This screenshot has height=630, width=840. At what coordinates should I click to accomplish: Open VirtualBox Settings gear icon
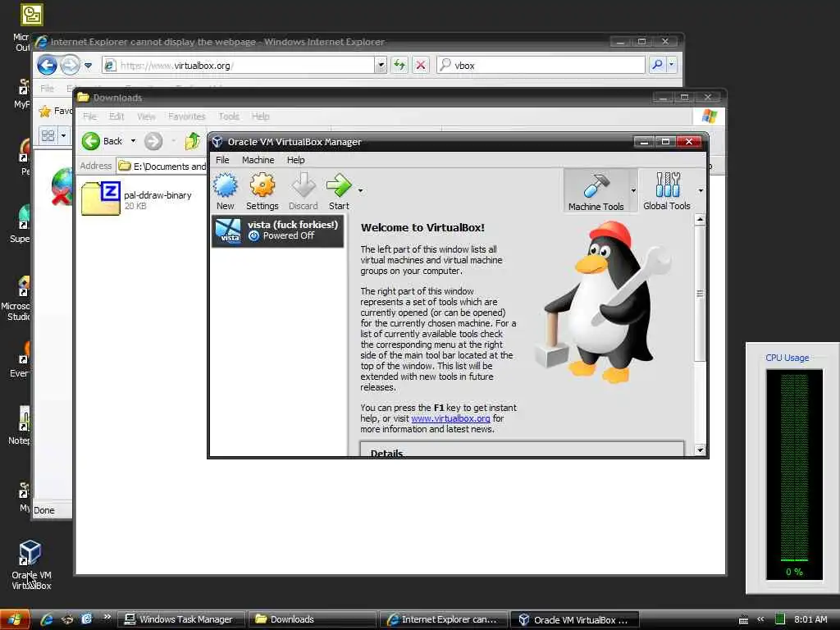tap(262, 191)
